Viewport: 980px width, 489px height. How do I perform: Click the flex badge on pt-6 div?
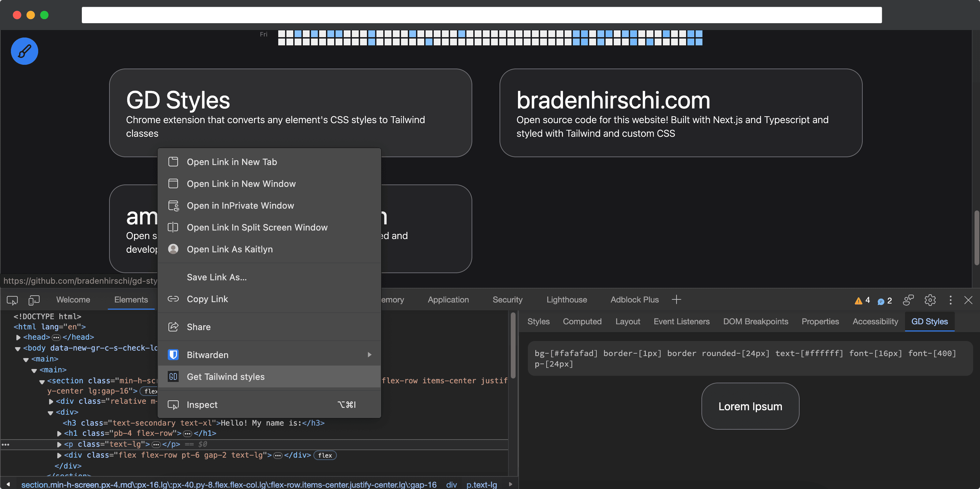click(x=325, y=455)
